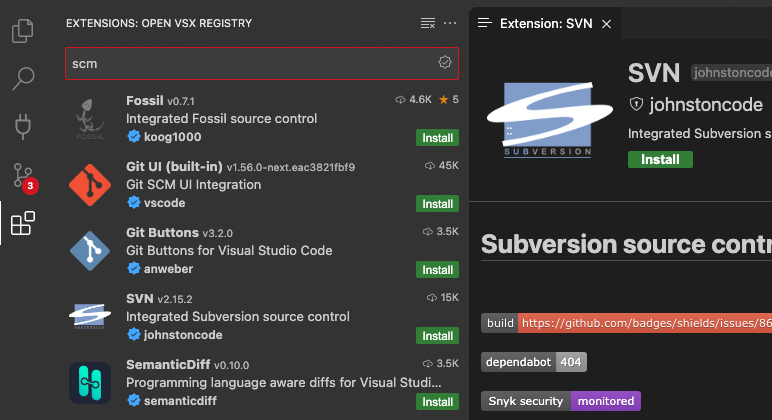Open the Snyk security monitored badge
The height and width of the screenshot is (420, 772).
561,401
